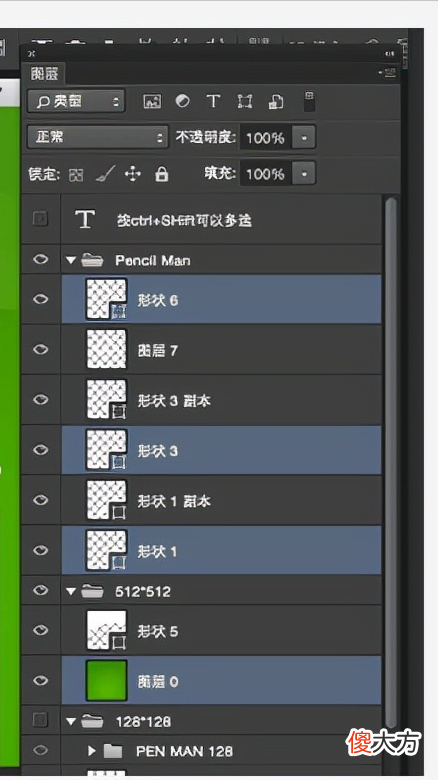The width and height of the screenshot is (438, 780).
Task: Select the 128*128 folder icon
Action: coord(92,720)
